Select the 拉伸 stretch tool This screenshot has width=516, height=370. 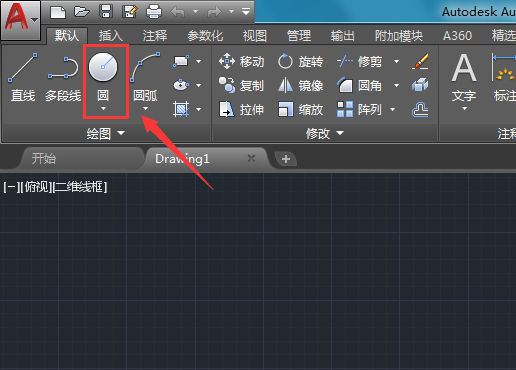(x=242, y=109)
